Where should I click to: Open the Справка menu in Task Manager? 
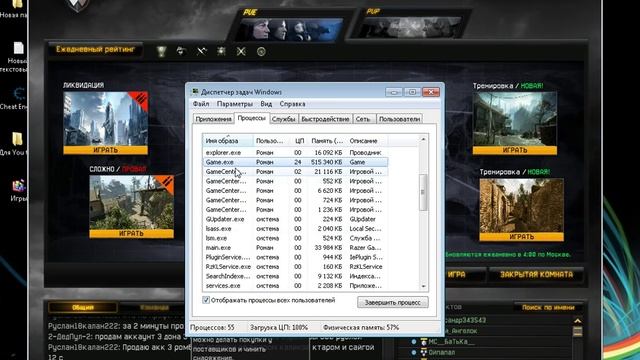tap(292, 104)
